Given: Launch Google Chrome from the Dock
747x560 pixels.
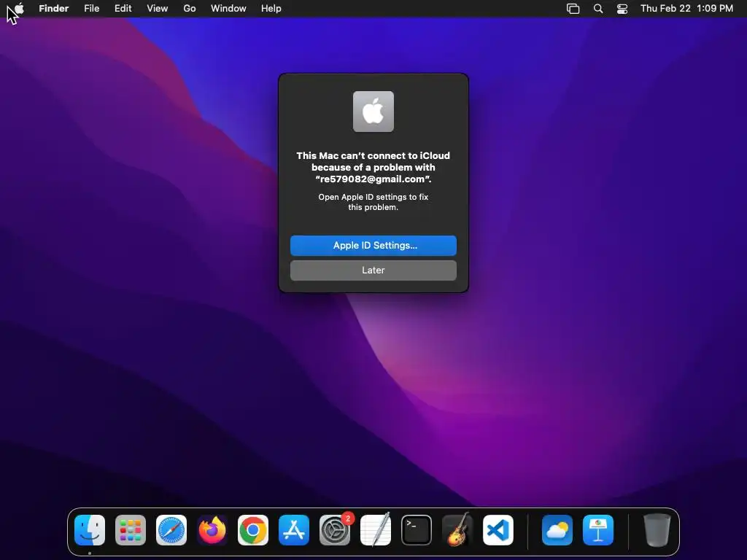Looking at the screenshot, I should pyautogui.click(x=253, y=530).
